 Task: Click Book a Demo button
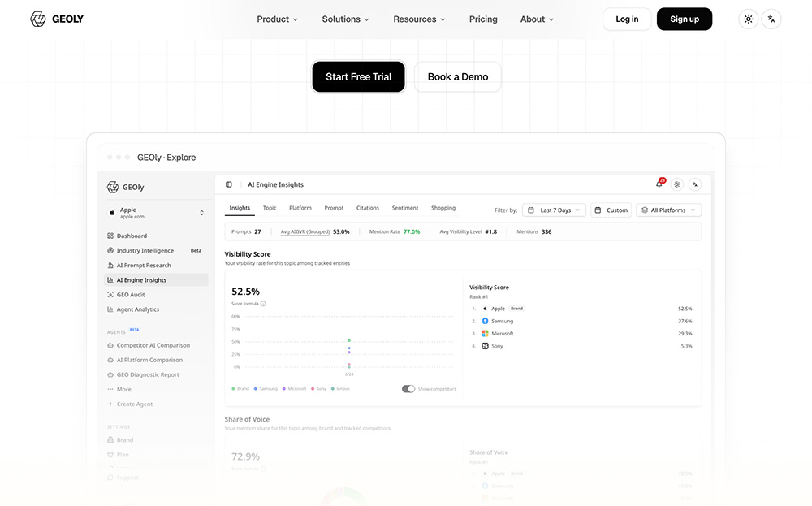click(x=458, y=76)
